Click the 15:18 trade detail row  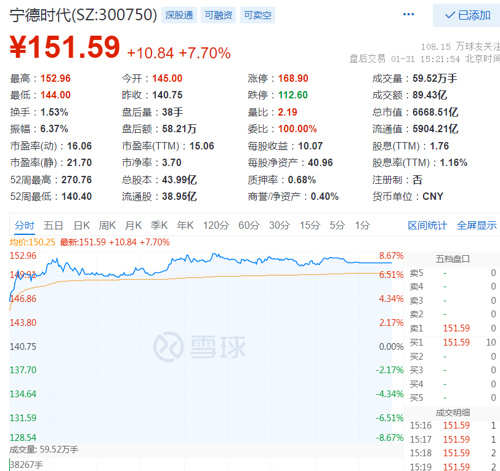(x=453, y=453)
